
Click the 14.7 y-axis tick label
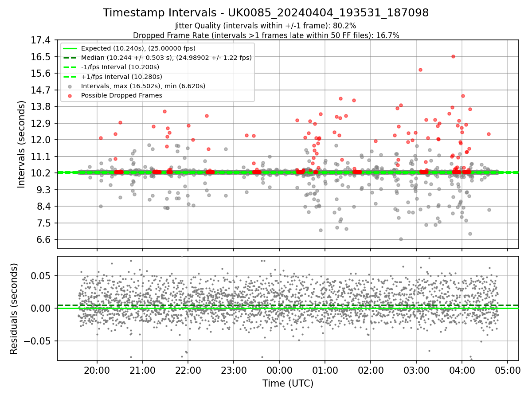point(41,90)
